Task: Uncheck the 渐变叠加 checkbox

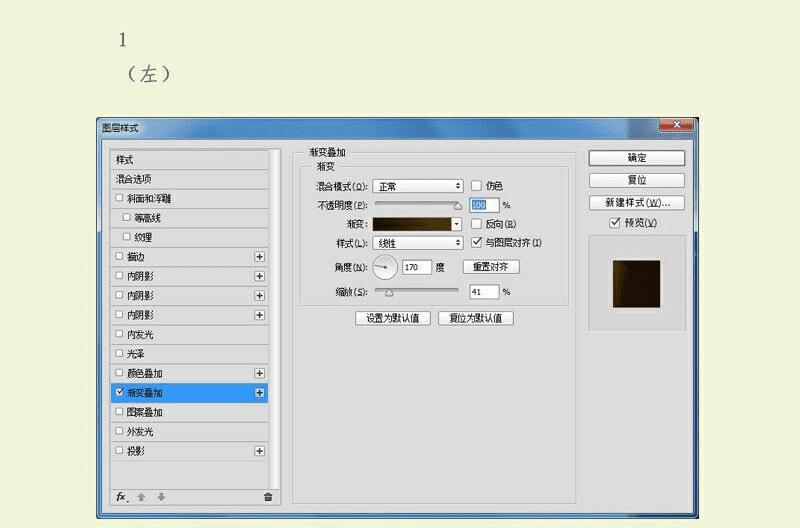Action: [x=119, y=392]
